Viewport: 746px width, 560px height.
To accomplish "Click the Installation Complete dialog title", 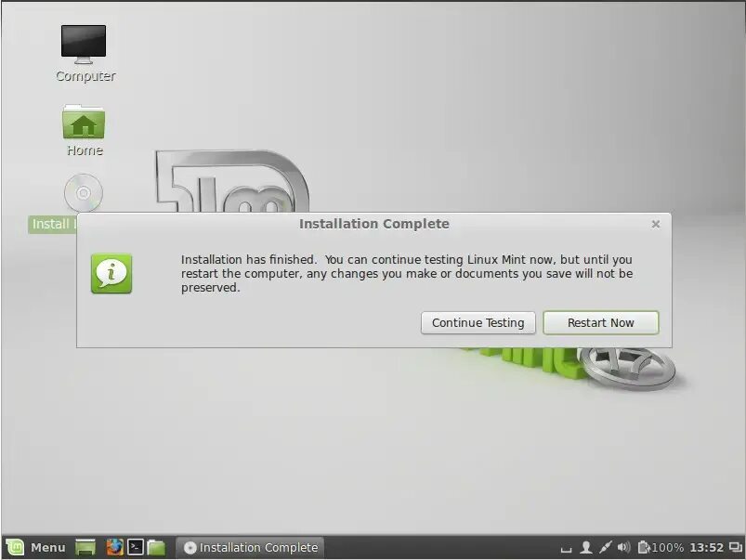I will [374, 224].
